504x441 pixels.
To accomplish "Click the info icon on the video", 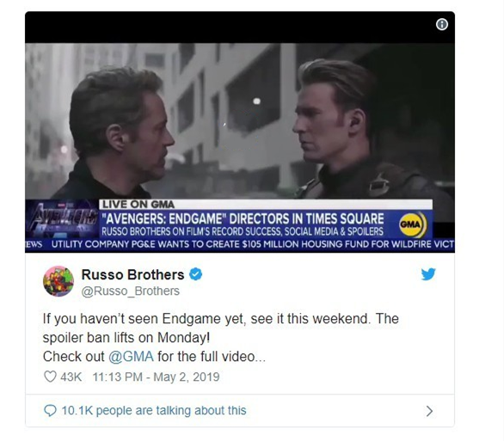I will point(441,24).
